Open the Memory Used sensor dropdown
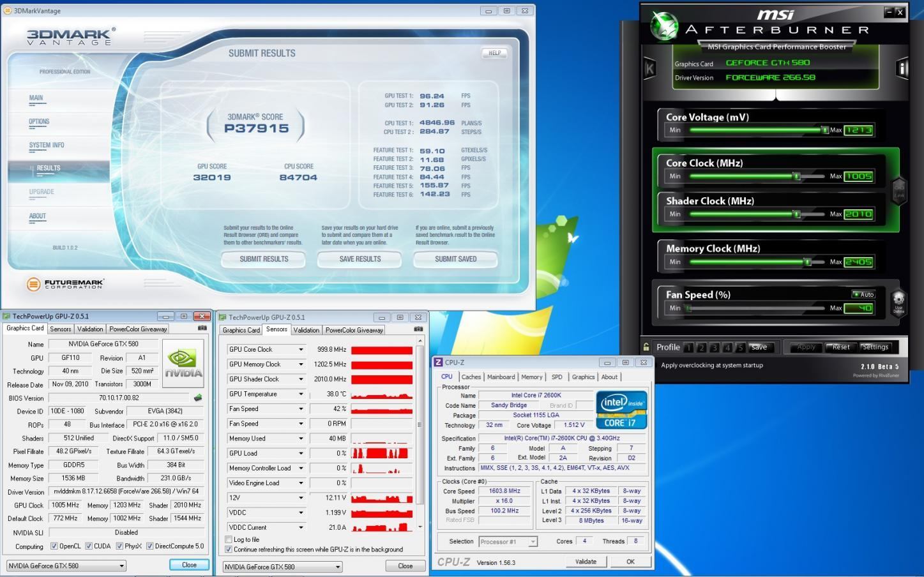The height and width of the screenshot is (577, 924). 301,438
